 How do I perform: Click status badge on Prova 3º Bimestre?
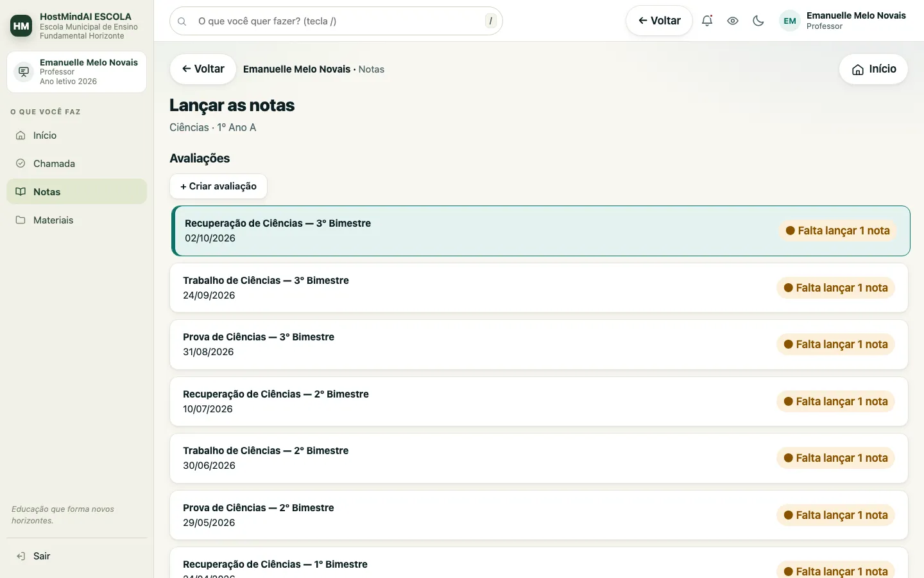835,344
